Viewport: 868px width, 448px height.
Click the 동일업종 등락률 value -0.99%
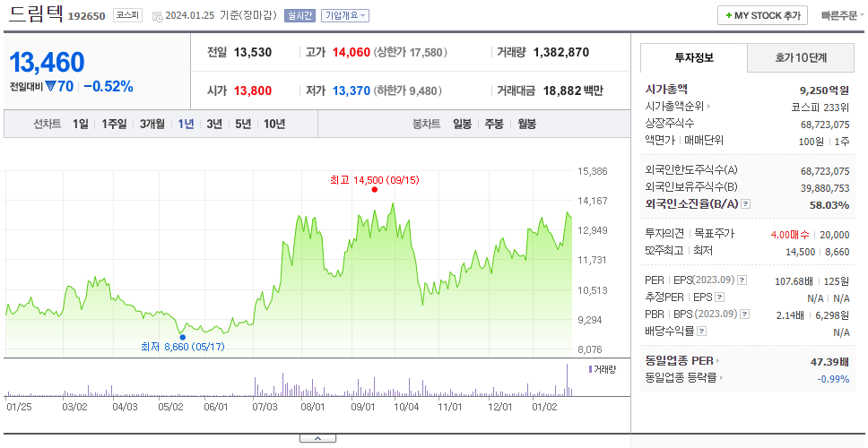(x=833, y=379)
